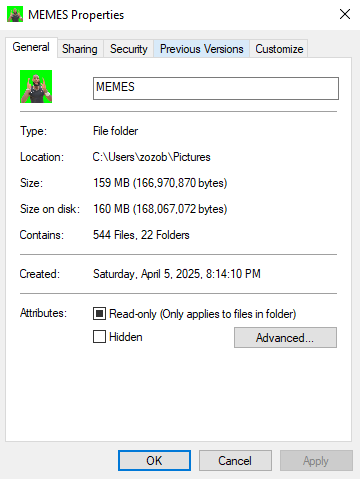Click the 544 Files, 22 Folders text
This screenshot has width=360, height=479.
tap(141, 235)
